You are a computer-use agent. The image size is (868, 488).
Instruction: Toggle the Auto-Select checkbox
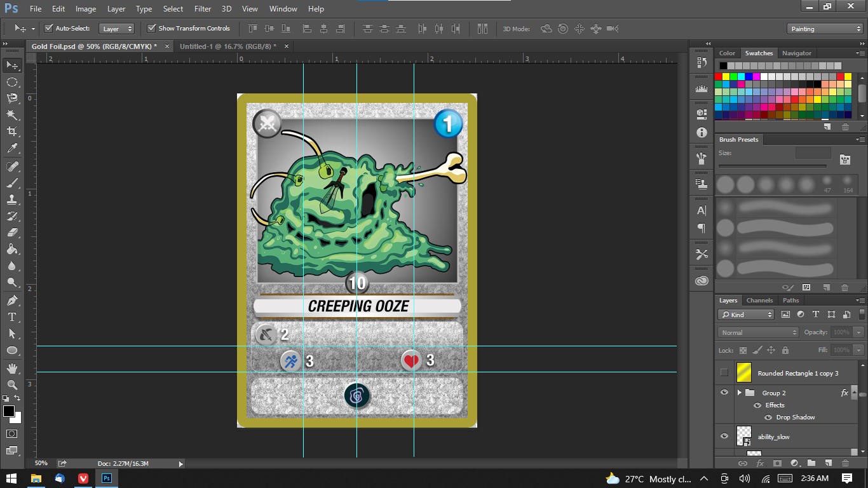48,28
